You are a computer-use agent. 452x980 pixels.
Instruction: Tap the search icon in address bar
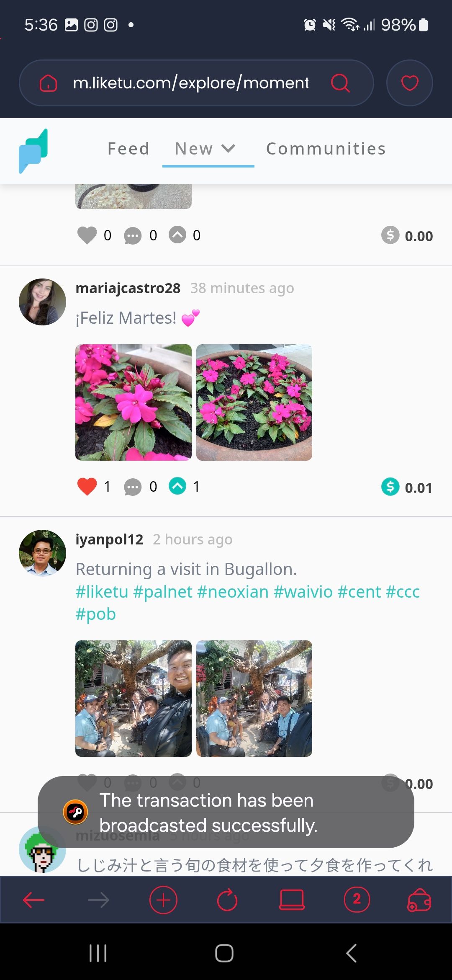tap(340, 83)
